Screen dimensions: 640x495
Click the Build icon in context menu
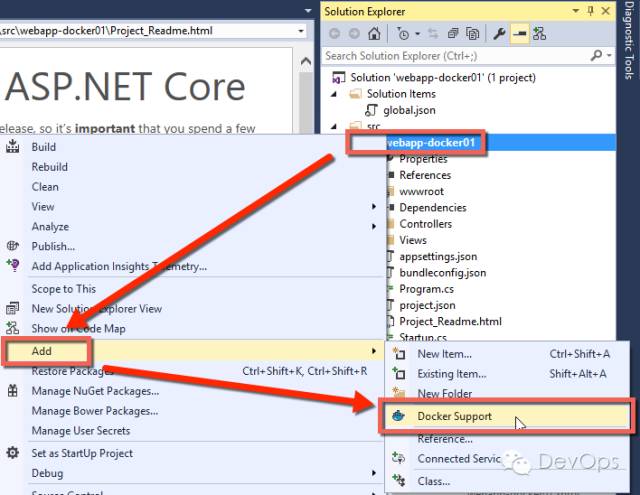point(13,146)
